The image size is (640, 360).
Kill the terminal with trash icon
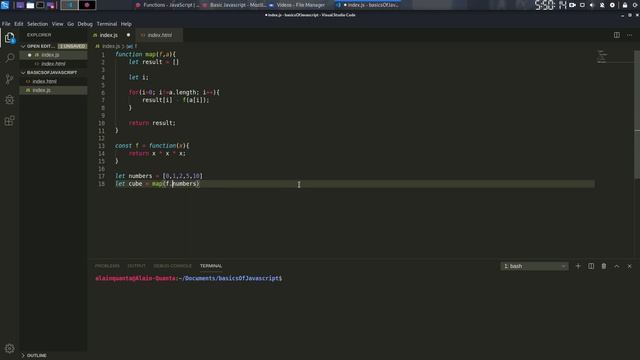click(604, 266)
